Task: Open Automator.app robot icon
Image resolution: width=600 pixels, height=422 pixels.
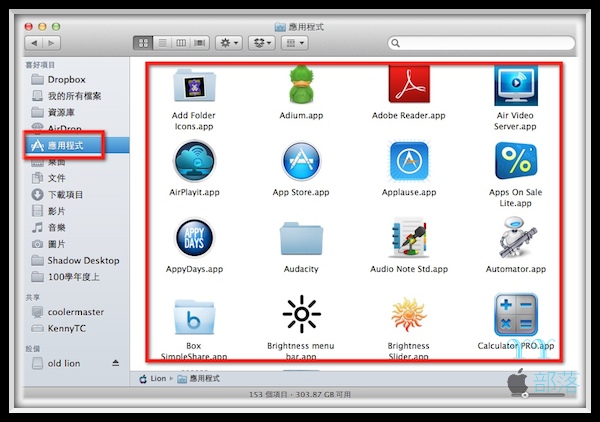Action: [517, 238]
